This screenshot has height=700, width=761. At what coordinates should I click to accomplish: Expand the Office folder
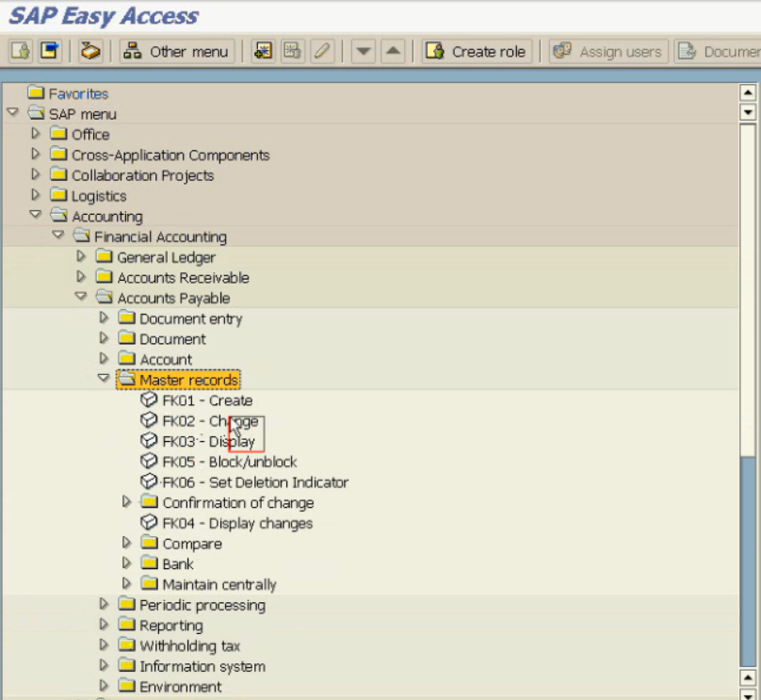click(x=36, y=133)
